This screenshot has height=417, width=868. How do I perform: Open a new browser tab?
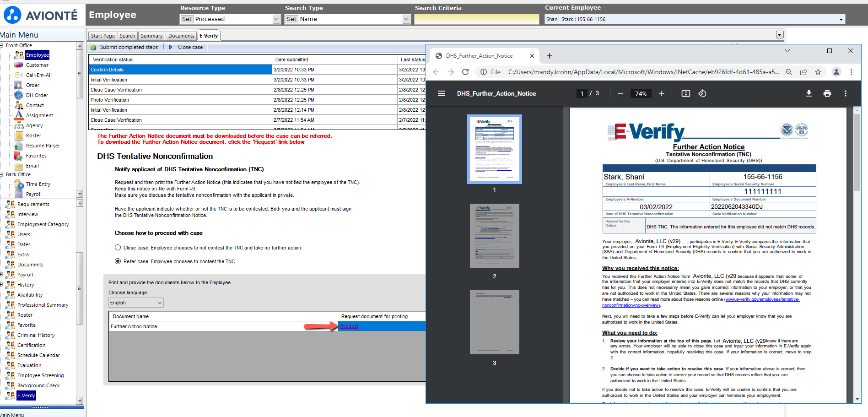pos(550,56)
